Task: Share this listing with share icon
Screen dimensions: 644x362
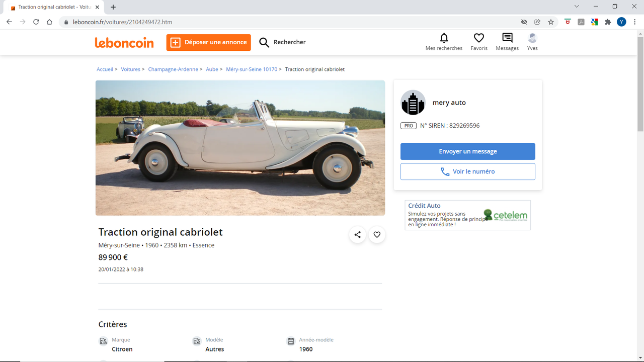Action: (x=357, y=235)
